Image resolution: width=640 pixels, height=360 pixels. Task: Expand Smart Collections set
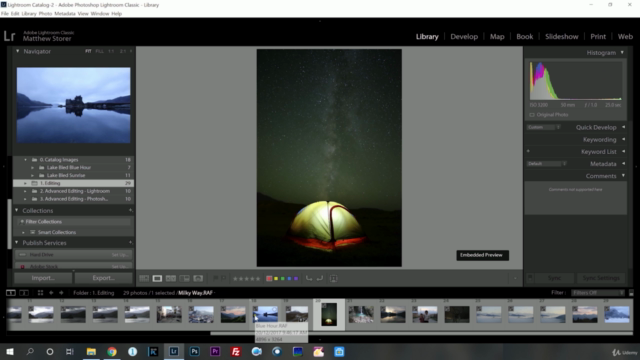tap(23, 232)
